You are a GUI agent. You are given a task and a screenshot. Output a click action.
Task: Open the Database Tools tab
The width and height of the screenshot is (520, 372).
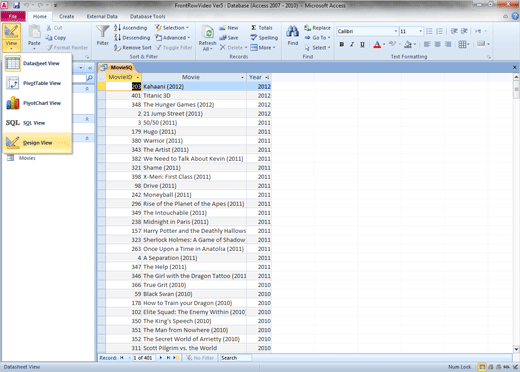[x=147, y=16]
